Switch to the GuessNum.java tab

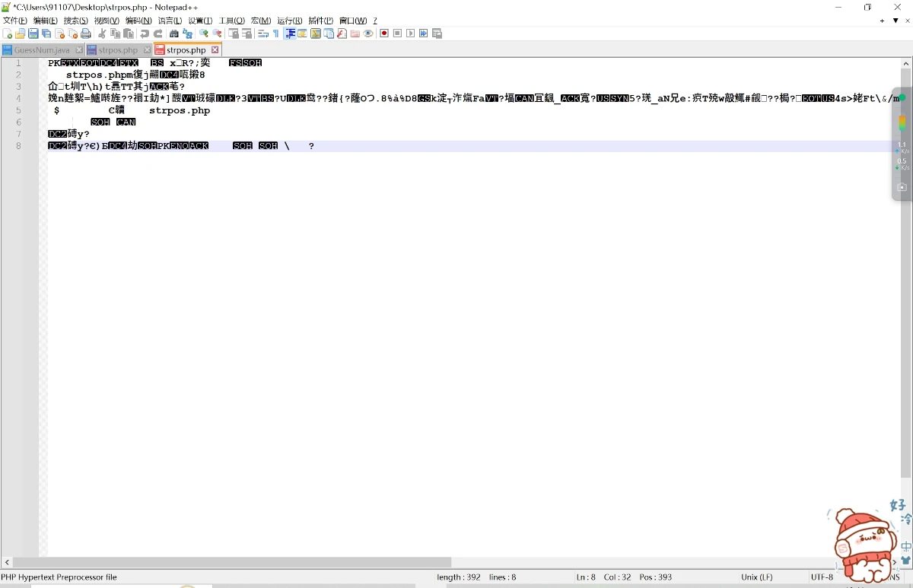(42, 50)
